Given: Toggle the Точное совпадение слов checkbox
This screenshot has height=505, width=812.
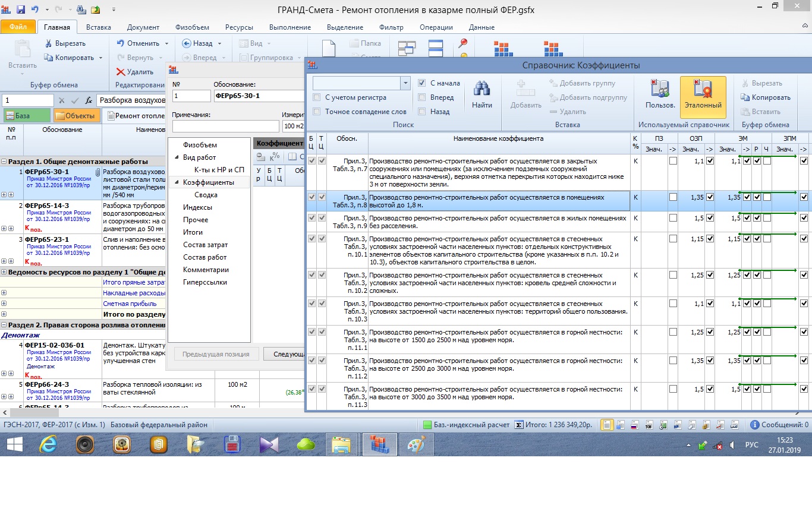Looking at the screenshot, I should click(317, 111).
